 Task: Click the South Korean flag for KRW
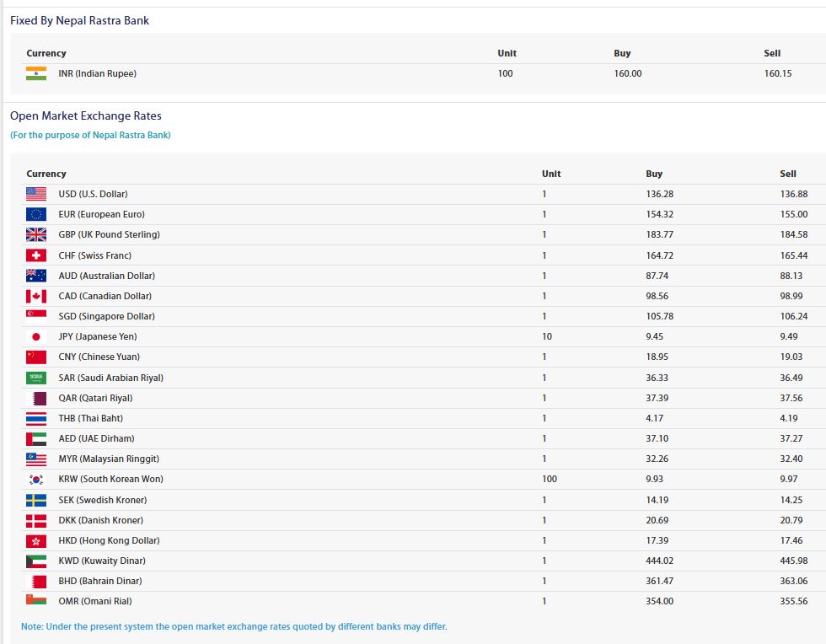(35, 479)
